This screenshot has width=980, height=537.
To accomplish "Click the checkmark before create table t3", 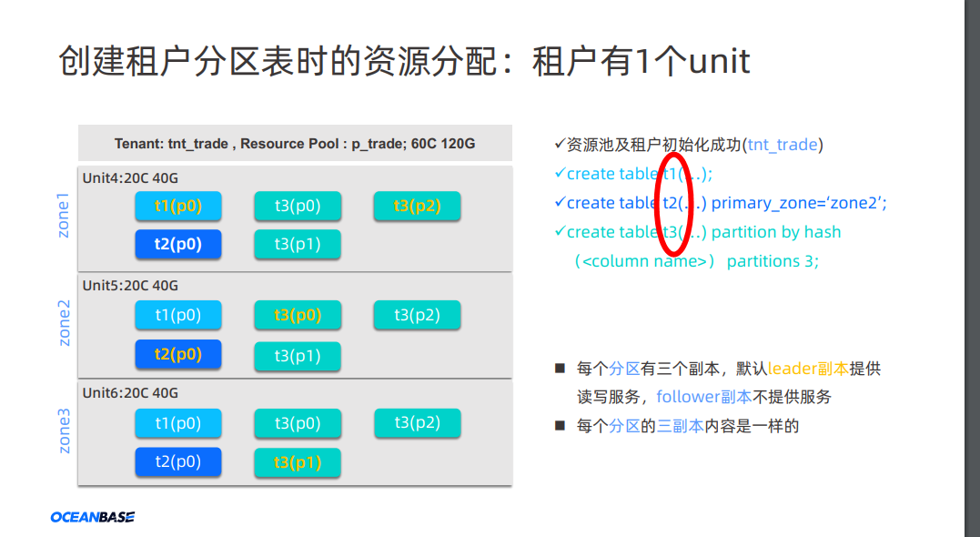I will 560,231.
